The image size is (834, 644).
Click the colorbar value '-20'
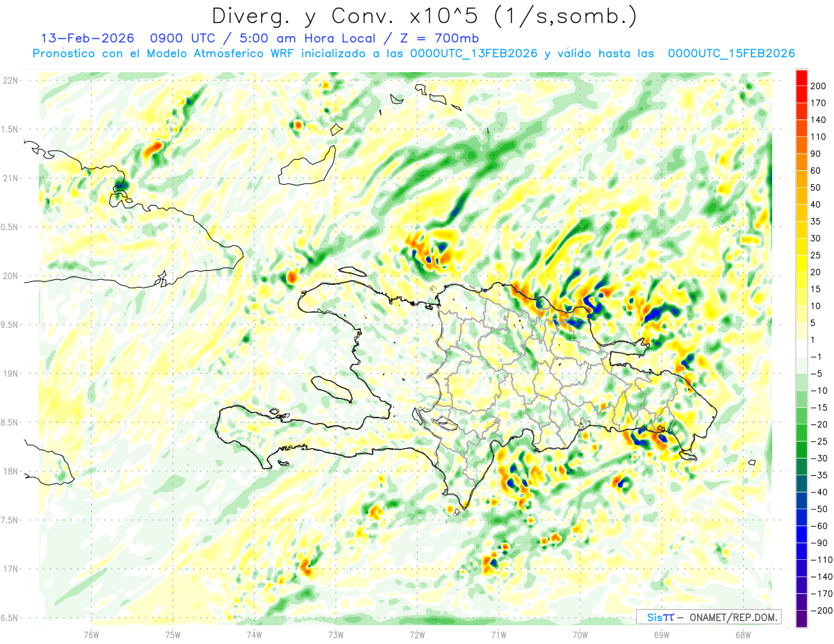point(821,424)
